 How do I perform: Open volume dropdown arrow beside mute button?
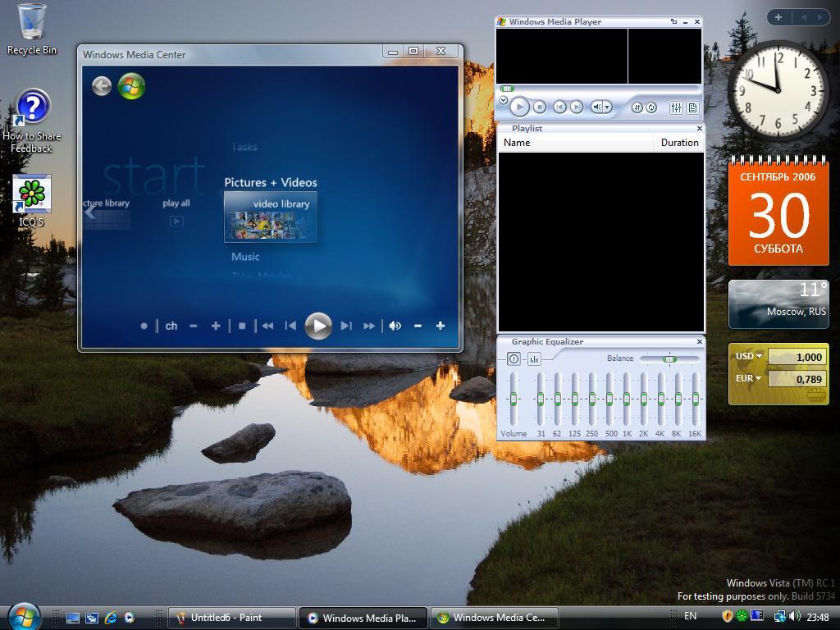[x=607, y=107]
